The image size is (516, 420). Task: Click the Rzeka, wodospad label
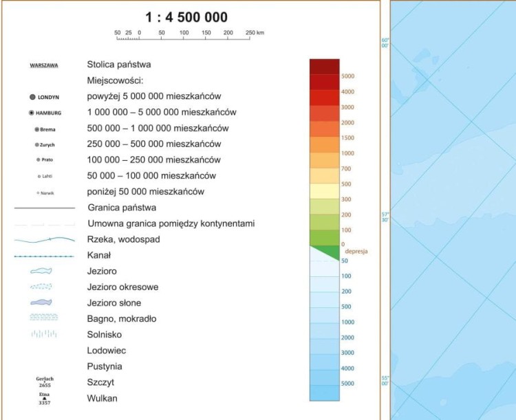tap(123, 239)
